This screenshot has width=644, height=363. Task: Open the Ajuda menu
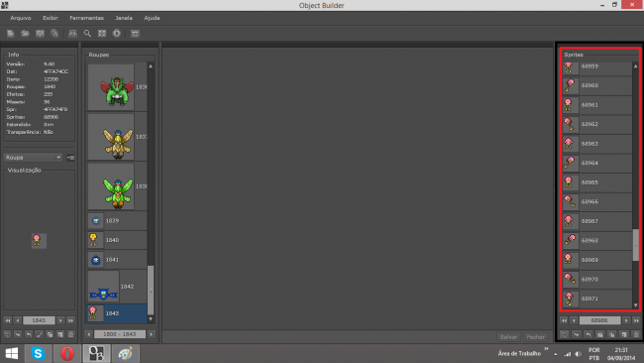(152, 18)
